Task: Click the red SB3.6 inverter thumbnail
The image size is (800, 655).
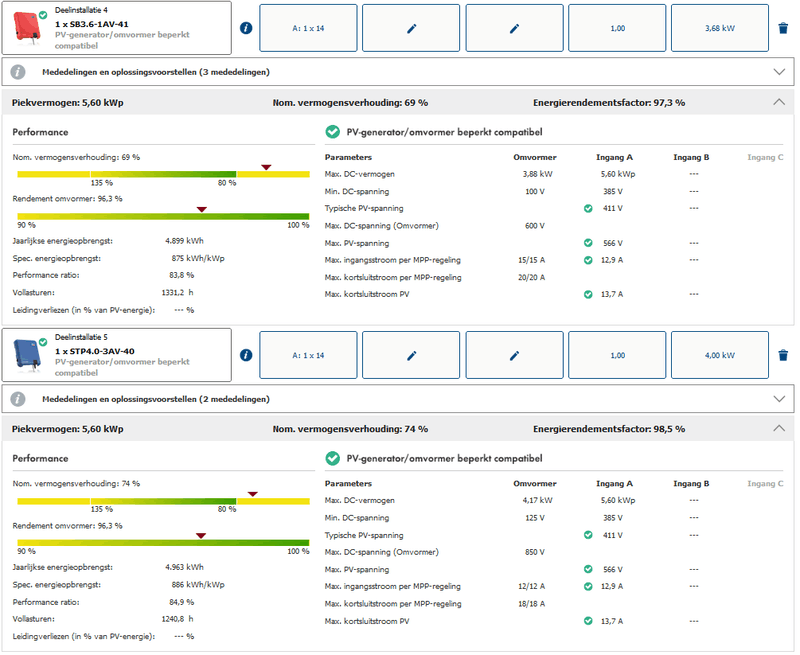Action: pos(27,28)
